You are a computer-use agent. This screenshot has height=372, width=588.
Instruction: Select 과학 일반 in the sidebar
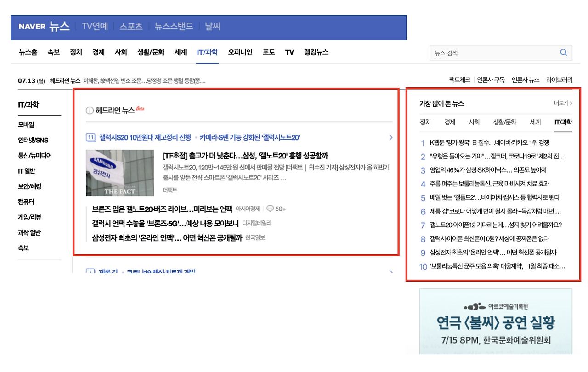(x=29, y=232)
